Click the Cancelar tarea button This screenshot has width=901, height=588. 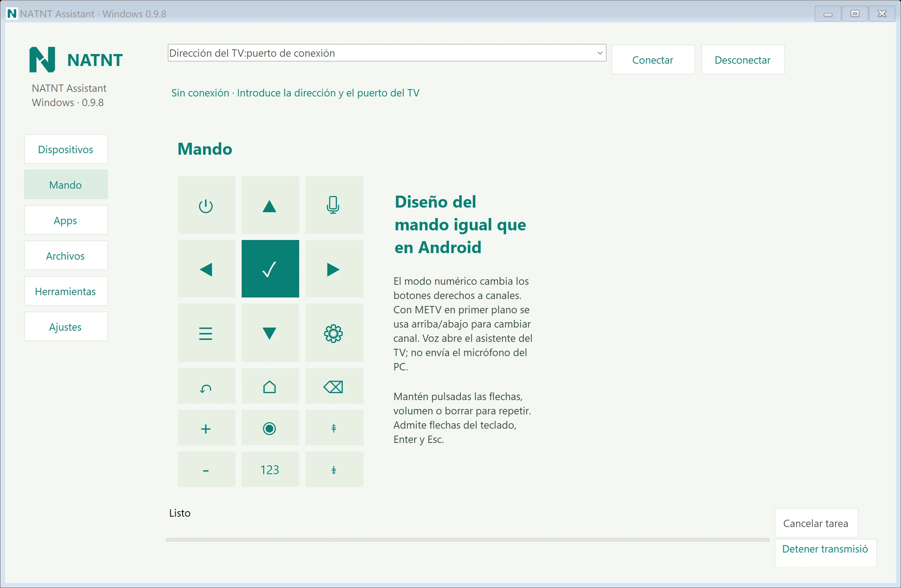816,523
